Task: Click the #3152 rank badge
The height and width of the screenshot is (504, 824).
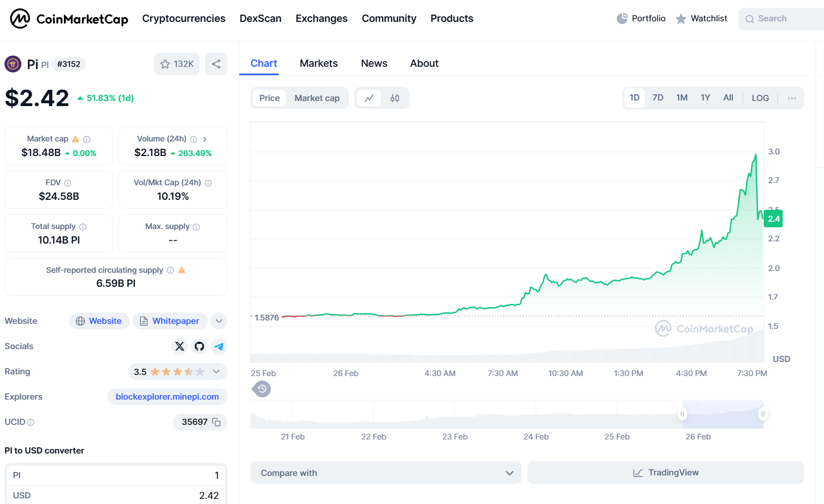Action: (x=69, y=64)
